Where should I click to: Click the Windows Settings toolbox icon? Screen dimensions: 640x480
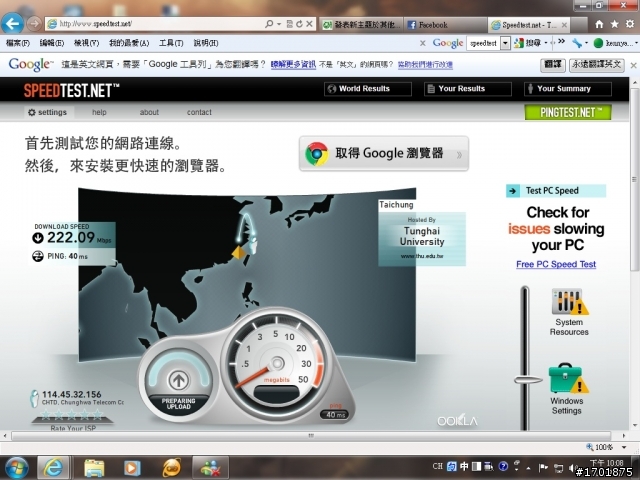point(568,378)
